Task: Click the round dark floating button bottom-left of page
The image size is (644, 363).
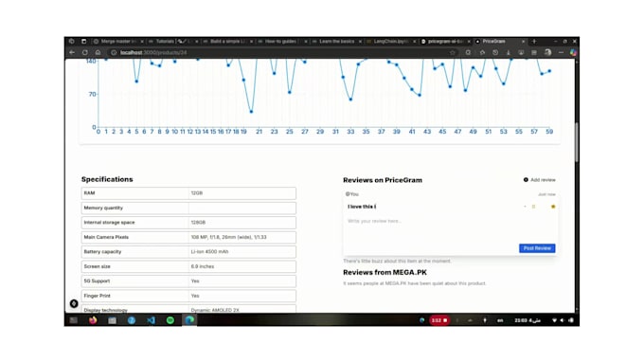Action: pyautogui.click(x=74, y=303)
